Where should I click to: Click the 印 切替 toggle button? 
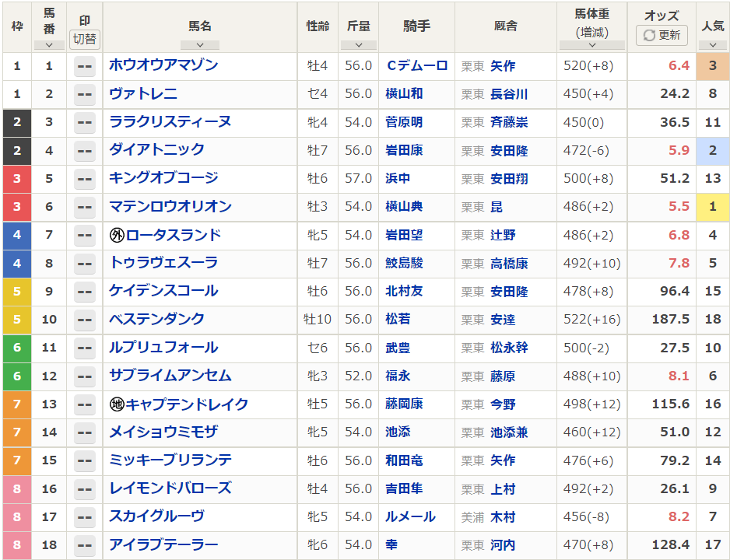pyautogui.click(x=85, y=39)
